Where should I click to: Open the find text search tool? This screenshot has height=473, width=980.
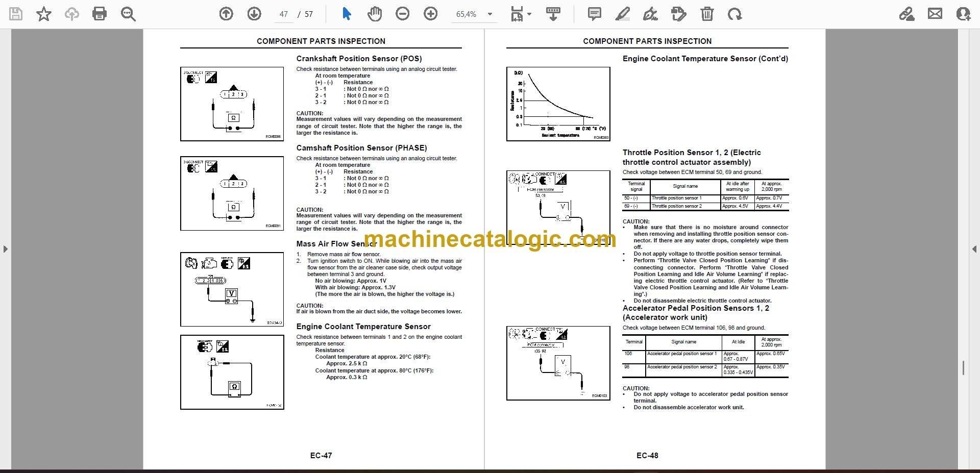click(x=128, y=14)
